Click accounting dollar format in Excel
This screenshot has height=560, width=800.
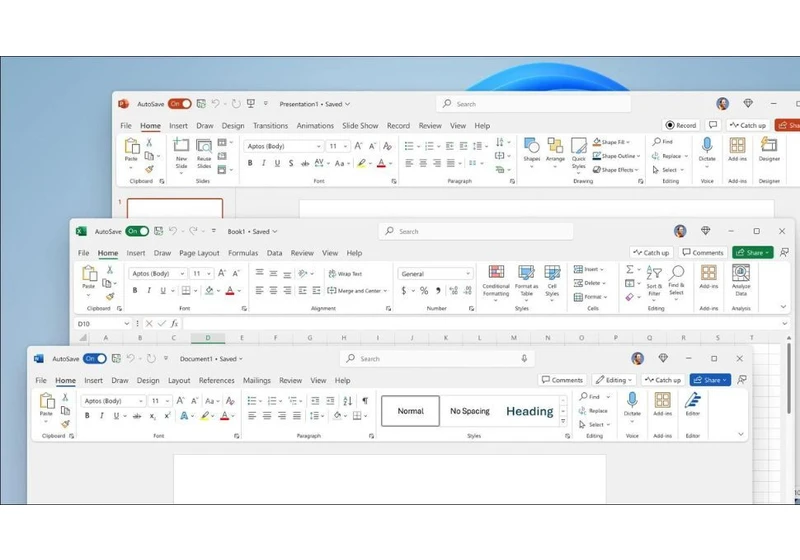404,290
